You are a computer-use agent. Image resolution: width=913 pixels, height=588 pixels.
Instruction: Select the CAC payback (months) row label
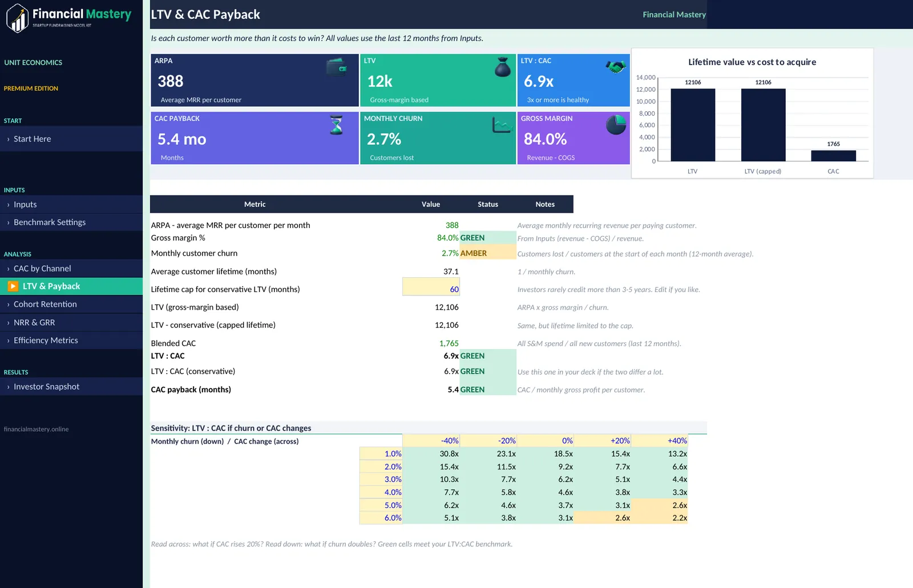[x=191, y=390]
